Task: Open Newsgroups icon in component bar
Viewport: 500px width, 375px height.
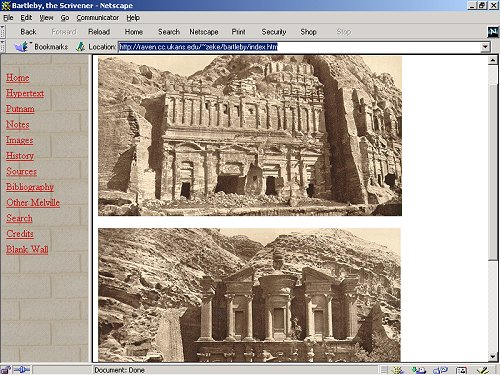Action: tap(440, 370)
